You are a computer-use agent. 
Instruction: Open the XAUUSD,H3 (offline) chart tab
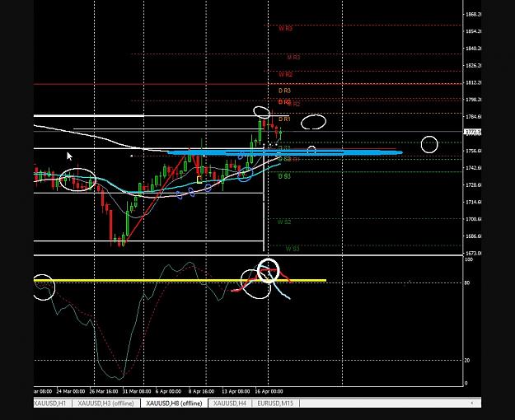[x=105, y=403]
